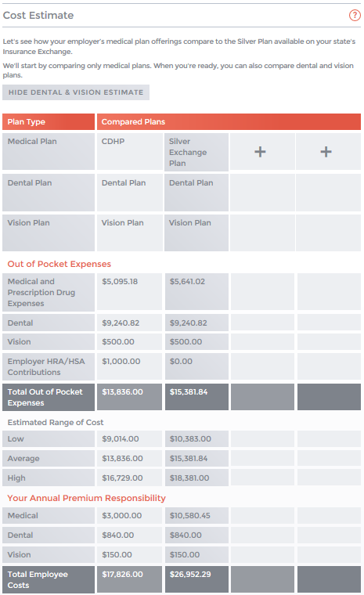Screen dimensions: 364x595
Task: Click the Plan Type column header
Action: pyautogui.click(x=49, y=122)
